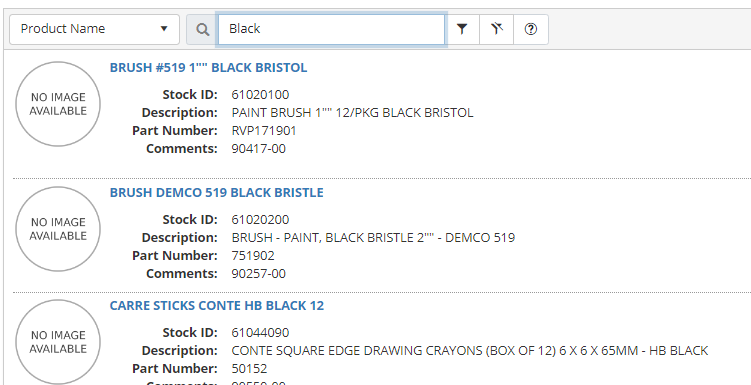
Task: Focus the search field containing Black
Action: (331, 29)
